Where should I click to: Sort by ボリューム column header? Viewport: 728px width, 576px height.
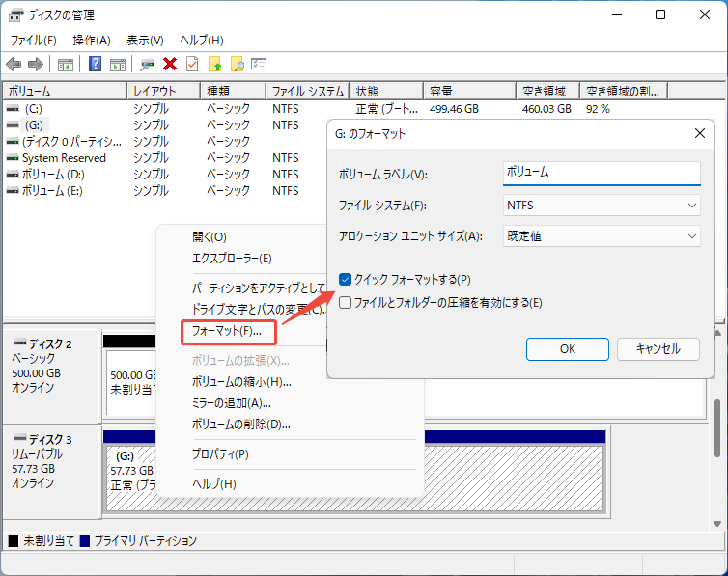tap(65, 91)
